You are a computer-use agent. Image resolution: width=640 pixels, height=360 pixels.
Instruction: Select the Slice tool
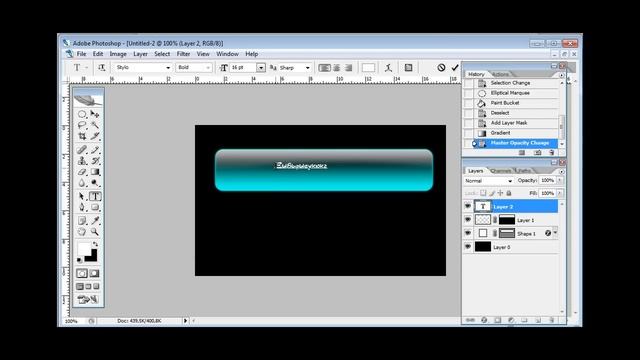coord(95,136)
